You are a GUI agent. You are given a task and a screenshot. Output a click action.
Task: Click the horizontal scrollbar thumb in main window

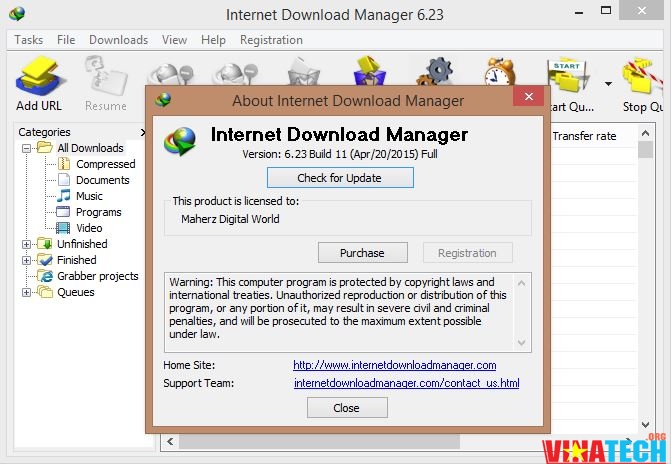[x=319, y=441]
